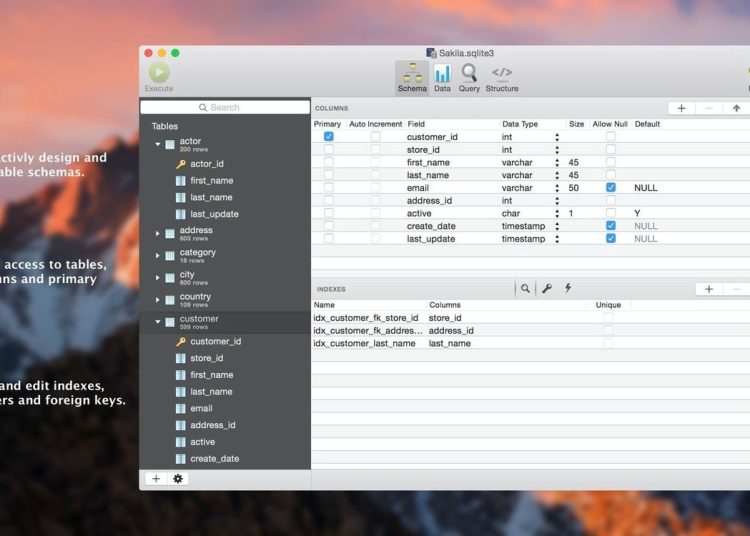
Task: Expand the address table in sidebar
Action: pos(157,233)
